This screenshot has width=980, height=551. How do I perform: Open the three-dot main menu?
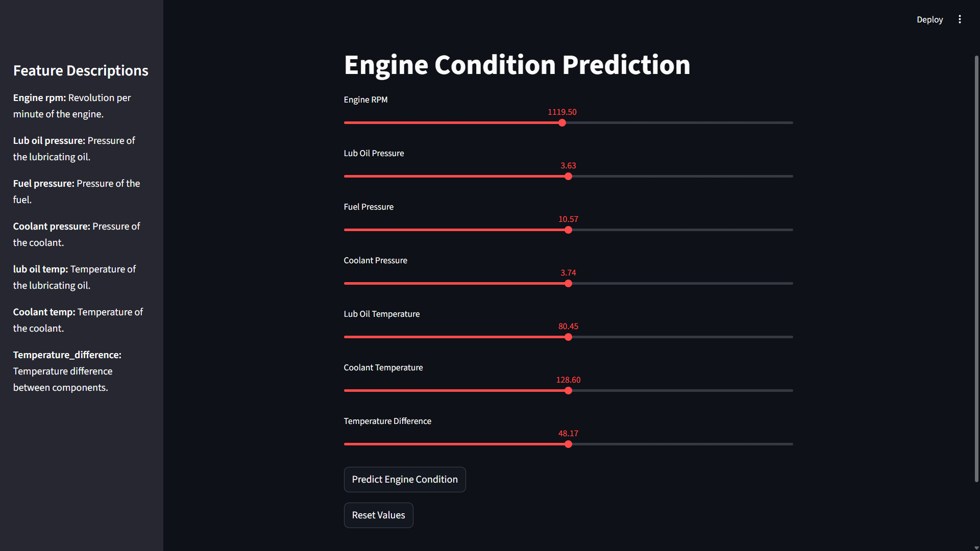coord(960,19)
